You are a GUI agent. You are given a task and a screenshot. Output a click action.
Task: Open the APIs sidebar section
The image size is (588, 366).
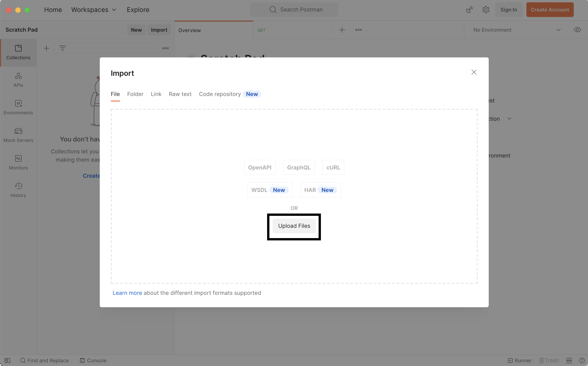tap(18, 80)
